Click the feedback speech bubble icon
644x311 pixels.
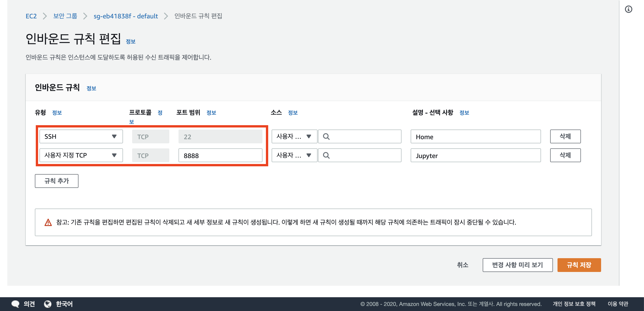(x=15, y=304)
